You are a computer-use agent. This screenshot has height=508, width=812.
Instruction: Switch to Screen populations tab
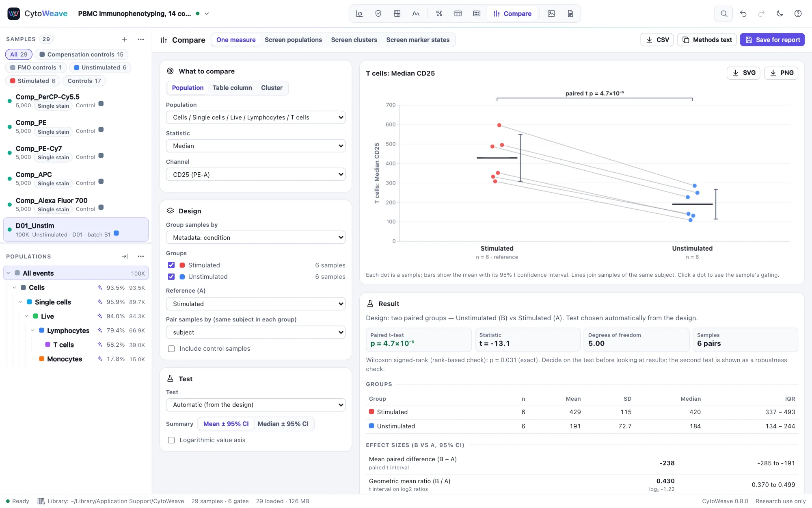point(293,40)
